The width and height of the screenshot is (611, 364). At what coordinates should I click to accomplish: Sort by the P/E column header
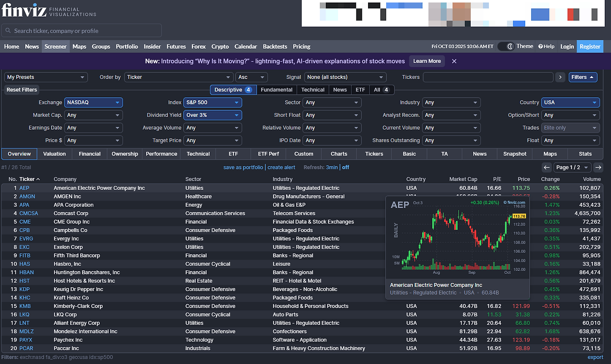497,179
